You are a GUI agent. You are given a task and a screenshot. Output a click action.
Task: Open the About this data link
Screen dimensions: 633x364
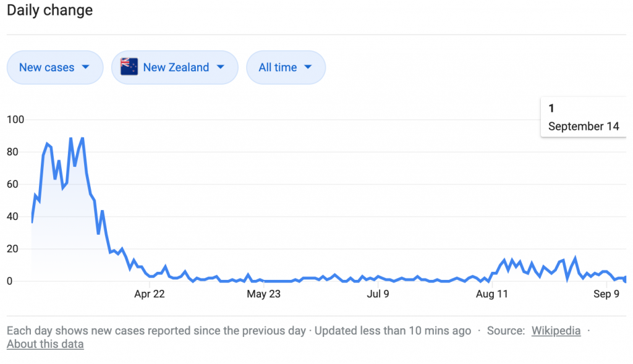point(45,344)
